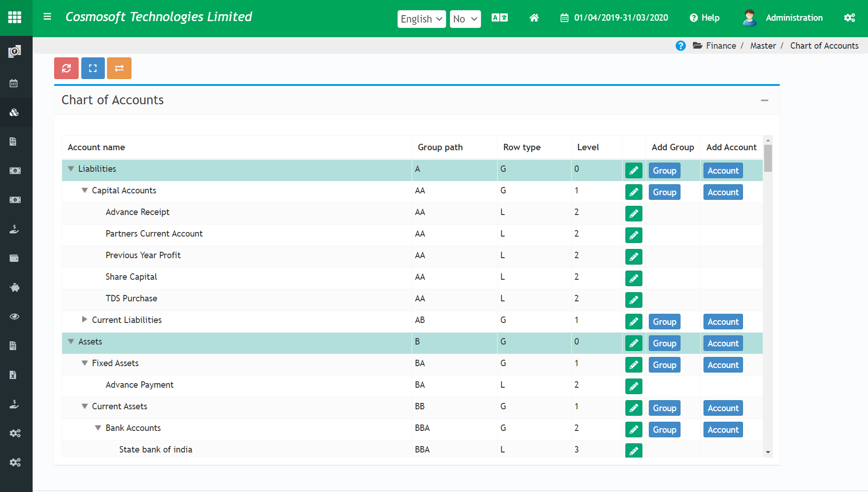Open the sidebar calendar module icon
The image size is (868, 492).
tap(14, 83)
